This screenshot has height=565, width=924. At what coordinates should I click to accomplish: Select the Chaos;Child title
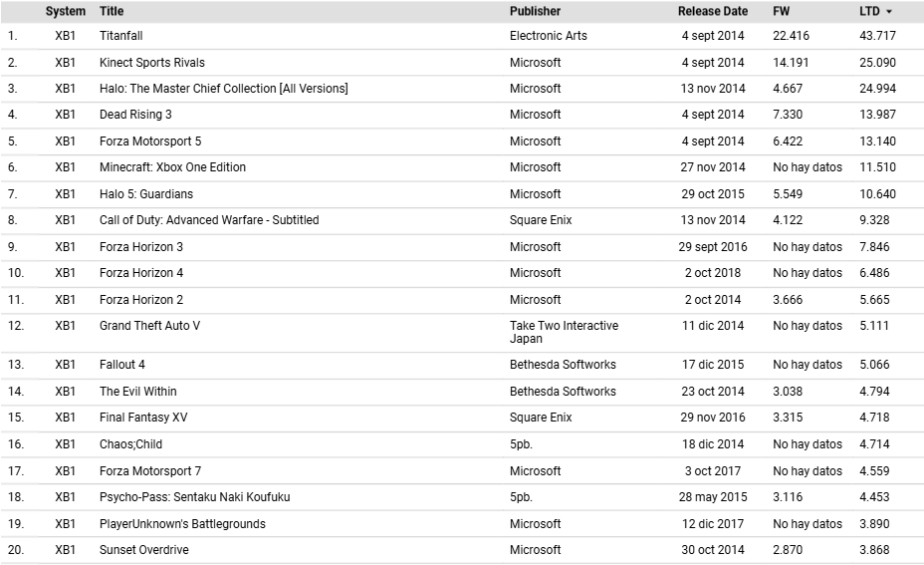tap(130, 444)
